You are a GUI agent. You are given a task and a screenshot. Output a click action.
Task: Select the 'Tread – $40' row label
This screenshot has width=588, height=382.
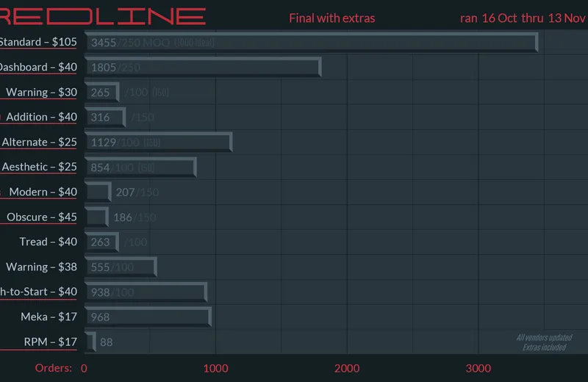pos(48,242)
